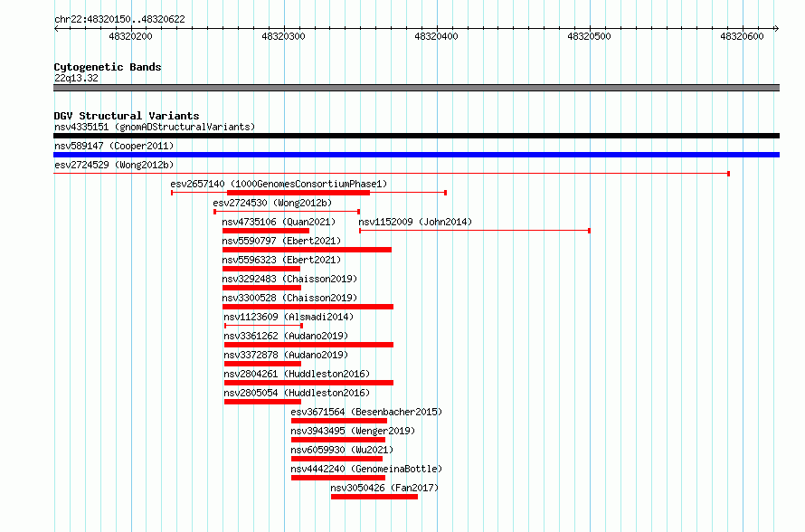
Task: Click the red bar under nsv6059930
Action: pos(336,459)
